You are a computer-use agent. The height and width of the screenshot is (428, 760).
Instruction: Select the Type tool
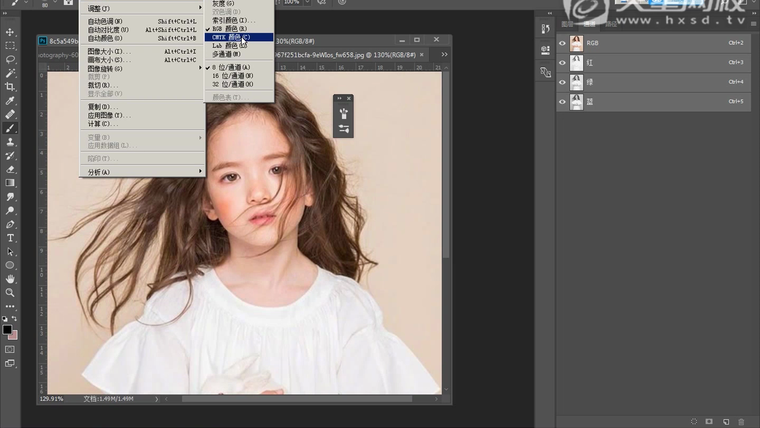(10, 238)
